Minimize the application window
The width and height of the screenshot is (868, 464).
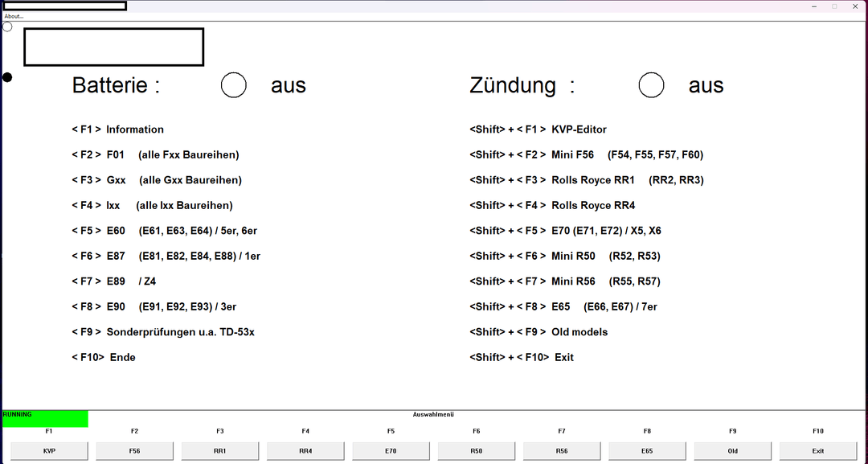point(815,6)
